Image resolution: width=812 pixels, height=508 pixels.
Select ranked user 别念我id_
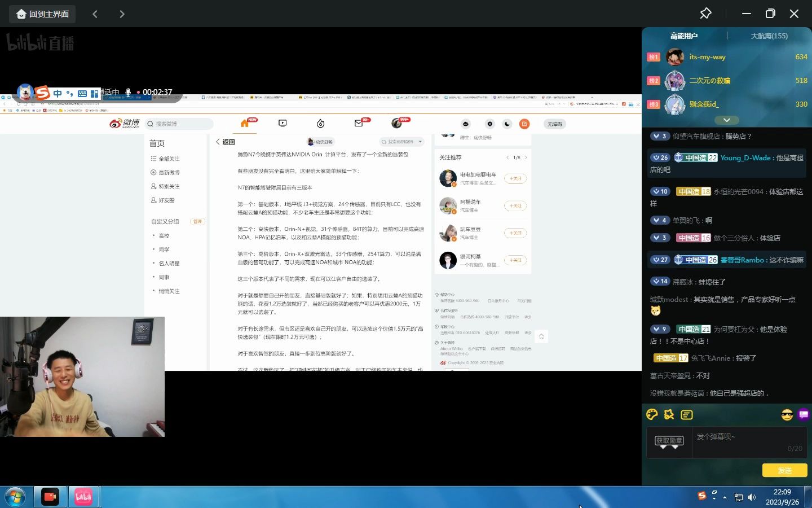(704, 104)
